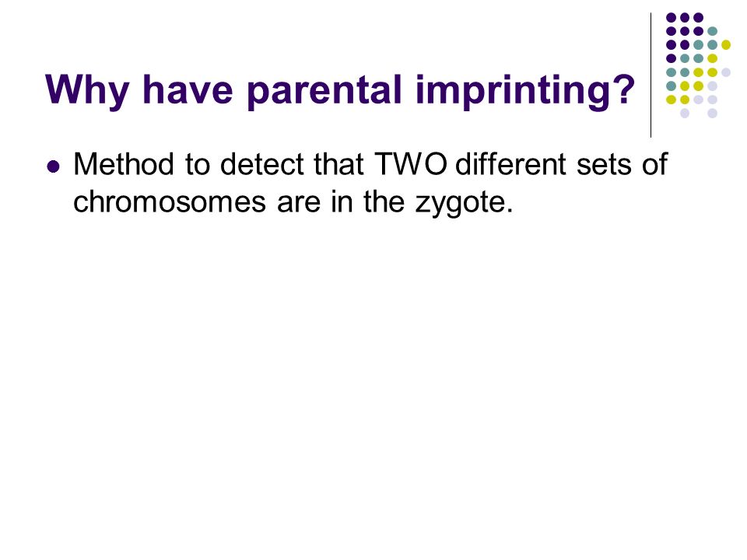The height and width of the screenshot is (560, 747).
Task: Click the word 'imprinting?' in the title
Action: tap(525, 90)
